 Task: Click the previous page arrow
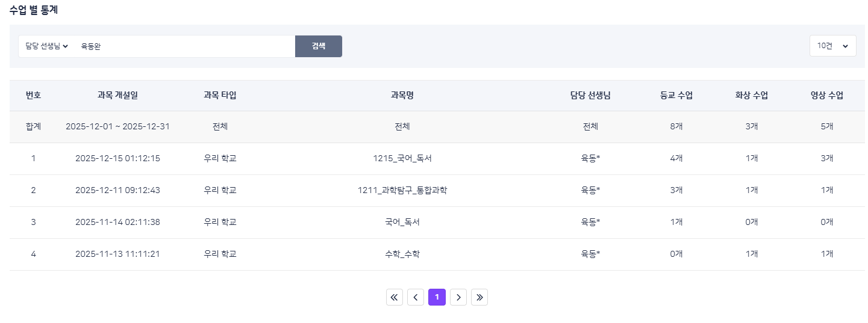(416, 297)
